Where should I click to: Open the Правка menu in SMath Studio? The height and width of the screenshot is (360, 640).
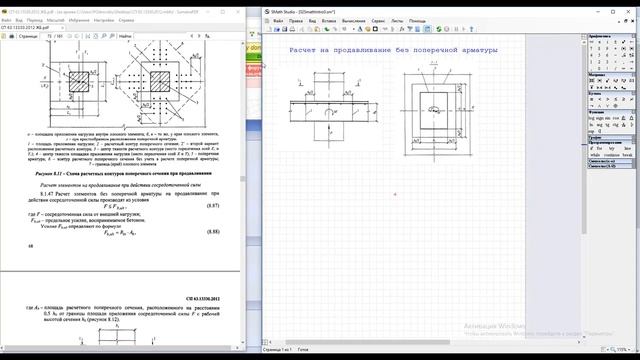[x=296, y=20]
